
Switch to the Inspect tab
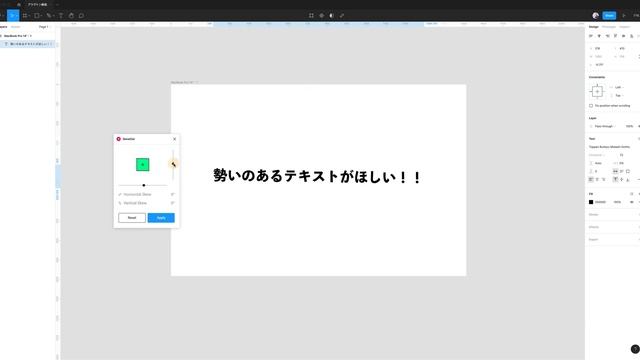(x=624, y=27)
